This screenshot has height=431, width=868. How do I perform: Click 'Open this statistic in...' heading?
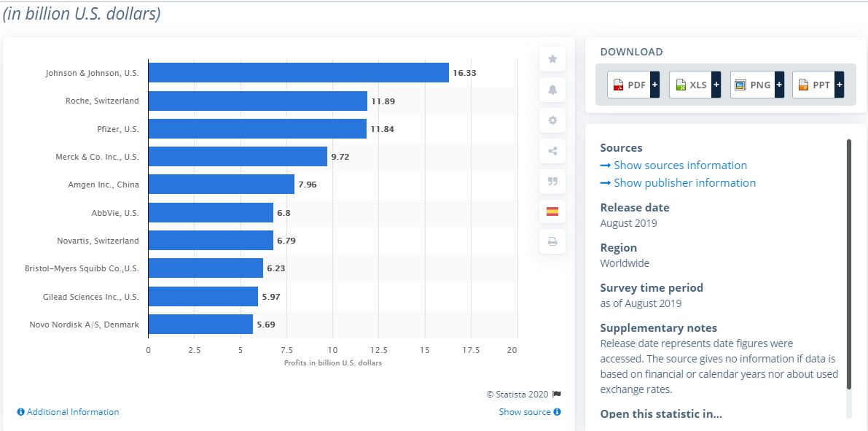pyautogui.click(x=662, y=413)
